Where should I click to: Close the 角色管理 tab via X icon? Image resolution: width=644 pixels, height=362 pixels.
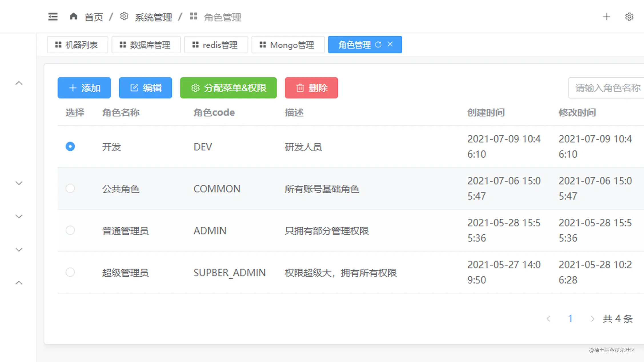click(x=390, y=44)
